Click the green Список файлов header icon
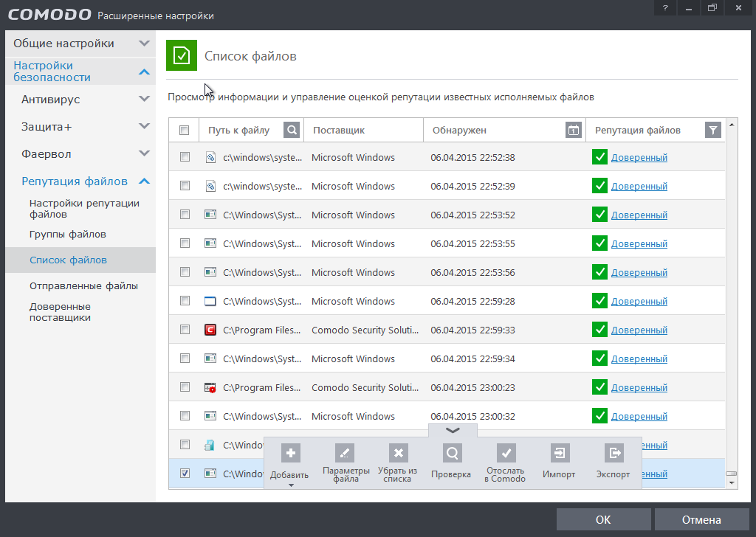Image resolution: width=756 pixels, height=537 pixels. click(182, 55)
